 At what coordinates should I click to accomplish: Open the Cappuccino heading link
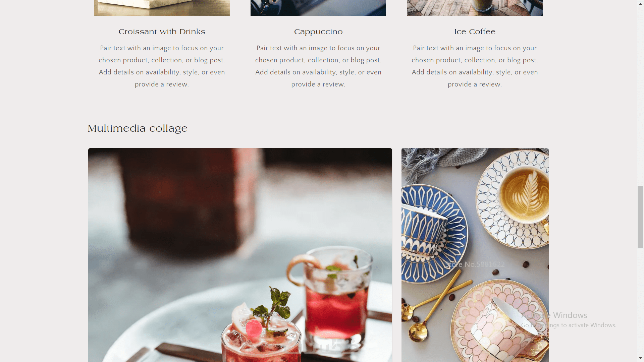click(318, 32)
